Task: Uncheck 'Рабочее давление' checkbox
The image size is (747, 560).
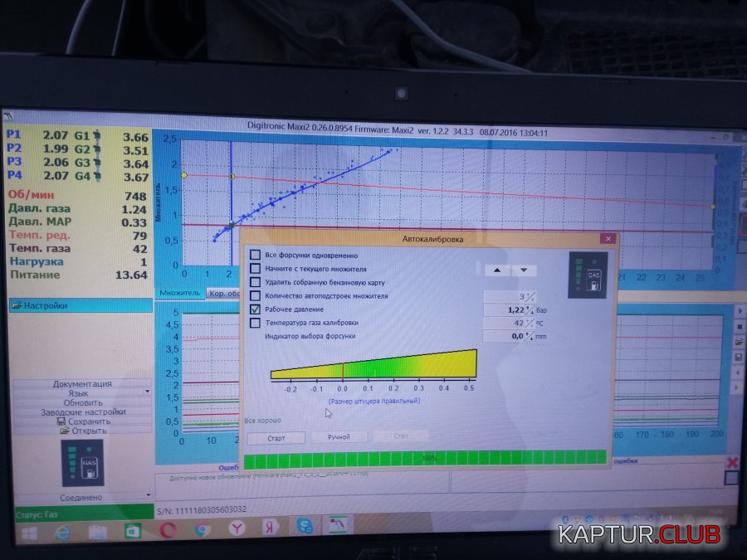Action: 256,309
